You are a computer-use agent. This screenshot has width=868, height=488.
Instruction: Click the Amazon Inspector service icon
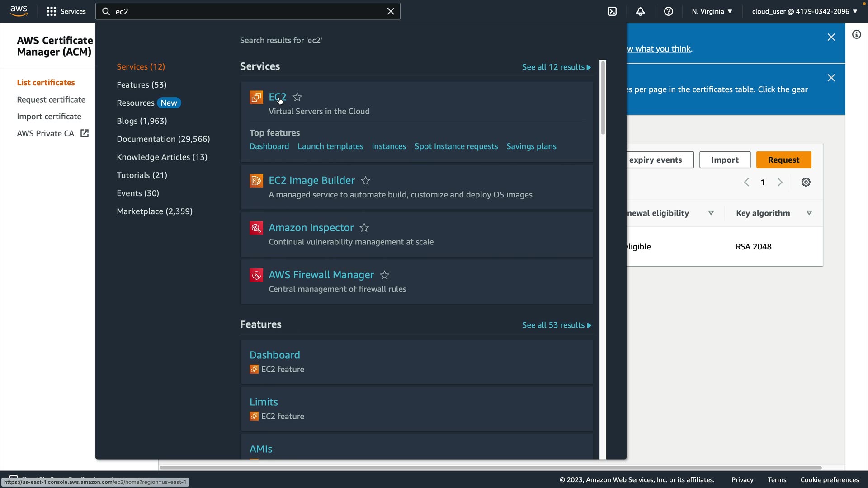tap(256, 228)
